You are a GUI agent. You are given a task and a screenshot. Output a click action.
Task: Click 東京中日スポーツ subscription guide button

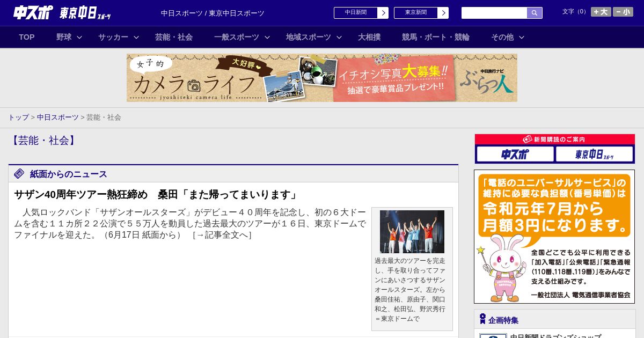[594, 155]
